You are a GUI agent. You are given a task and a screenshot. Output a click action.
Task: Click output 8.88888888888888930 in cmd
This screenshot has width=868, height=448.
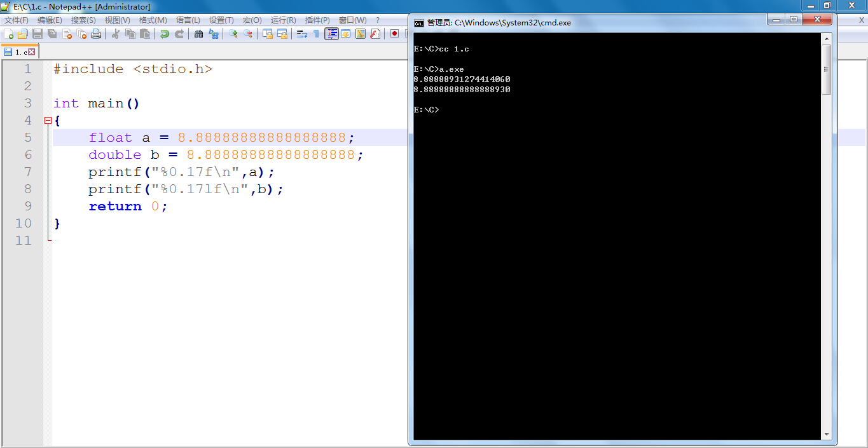[x=462, y=90]
